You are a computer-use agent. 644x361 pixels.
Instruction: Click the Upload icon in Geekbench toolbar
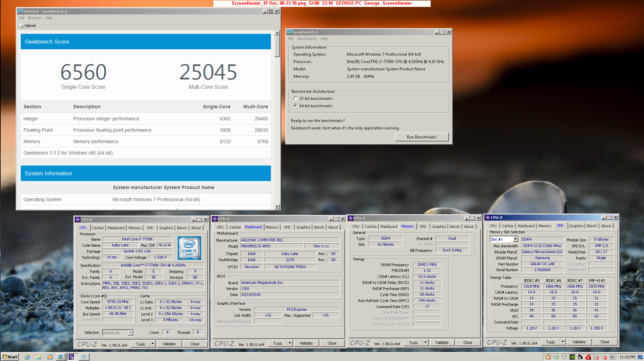pos(21,26)
